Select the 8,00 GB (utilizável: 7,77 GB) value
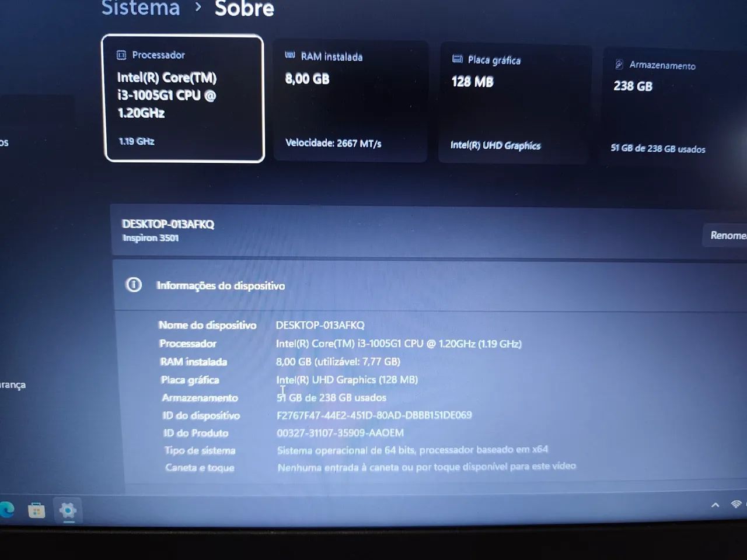Screen dimensions: 747x560 click(x=338, y=362)
